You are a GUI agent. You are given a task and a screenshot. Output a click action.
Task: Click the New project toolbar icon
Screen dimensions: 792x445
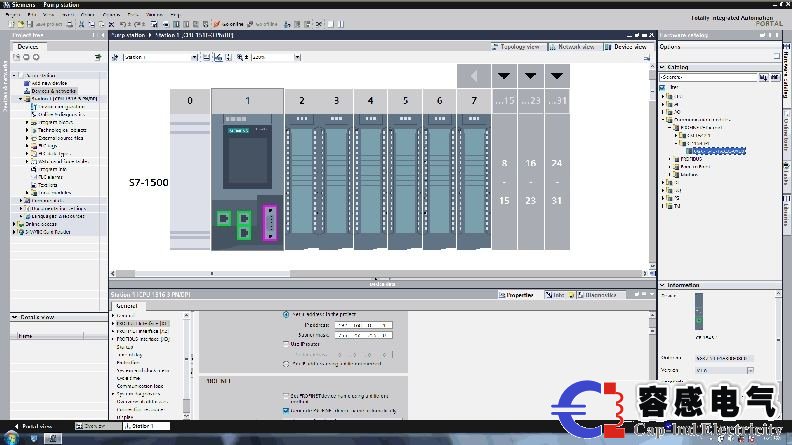pyautogui.click(x=12, y=24)
